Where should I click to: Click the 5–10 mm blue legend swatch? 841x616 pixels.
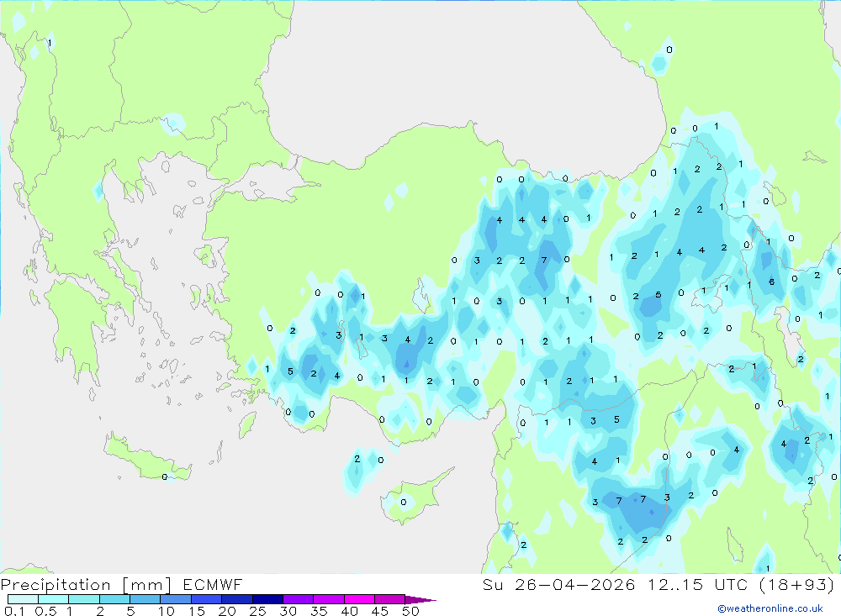145,599
